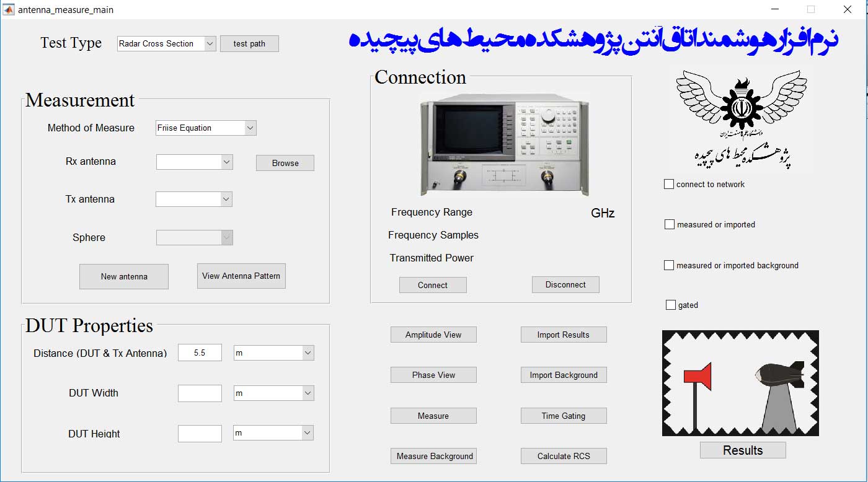Check the measured or imported background box
This screenshot has width=868, height=482.
[669, 265]
